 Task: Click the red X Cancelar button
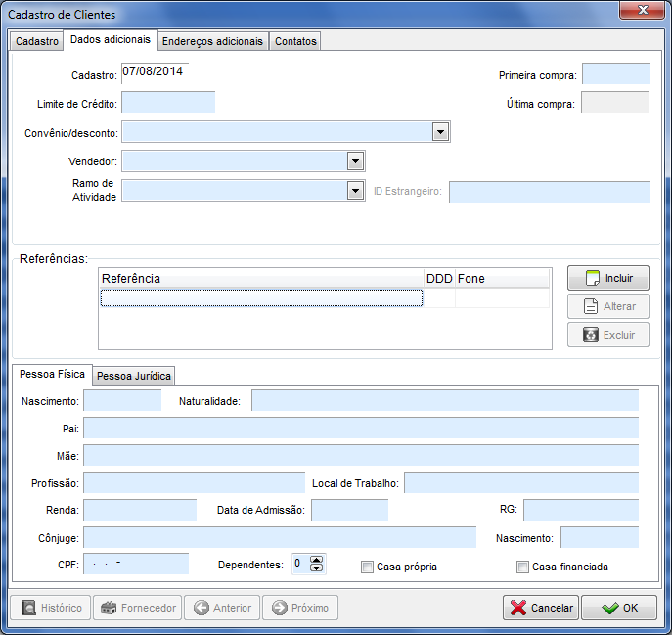[x=540, y=608]
